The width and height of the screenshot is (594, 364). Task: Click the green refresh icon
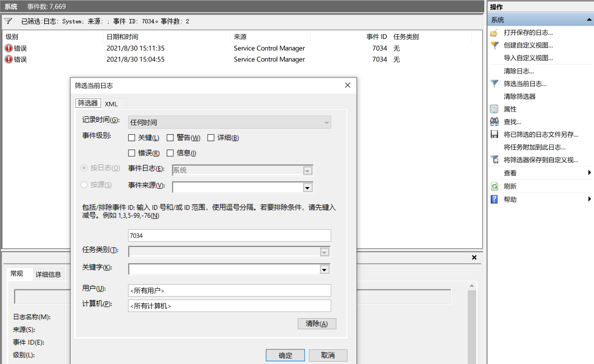(494, 186)
